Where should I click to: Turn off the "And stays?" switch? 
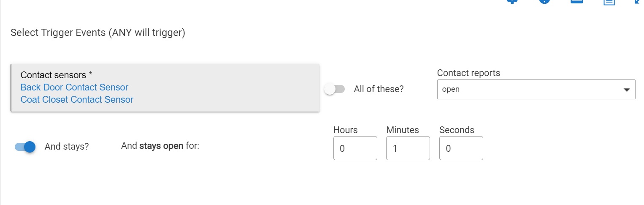(25, 147)
